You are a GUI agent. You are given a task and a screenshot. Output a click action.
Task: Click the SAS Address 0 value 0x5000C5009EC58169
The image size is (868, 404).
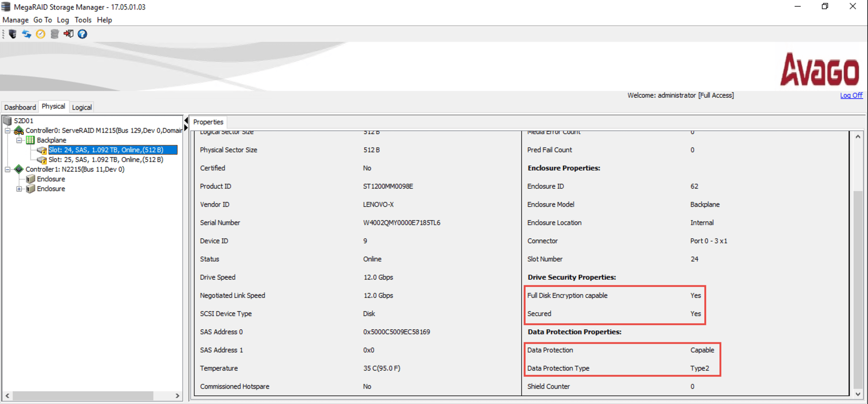(396, 332)
